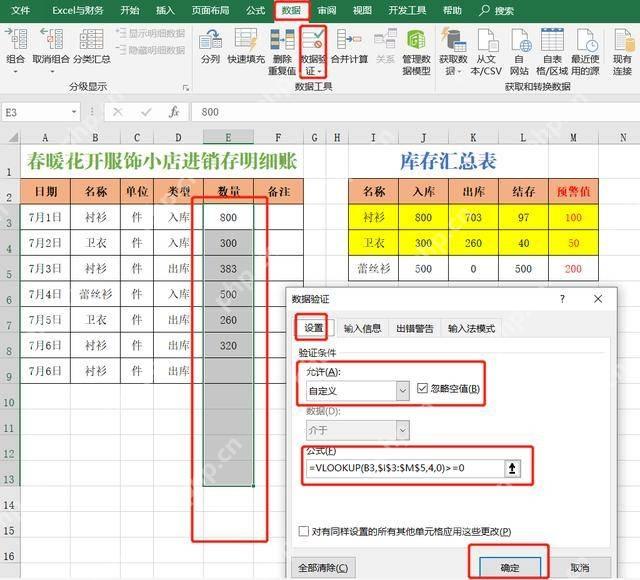The height and width of the screenshot is (580, 640).
Task: Click 确定 button
Action: pyautogui.click(x=510, y=568)
